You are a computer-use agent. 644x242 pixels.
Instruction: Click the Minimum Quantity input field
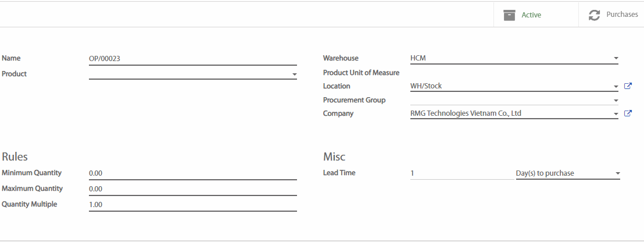point(192,173)
